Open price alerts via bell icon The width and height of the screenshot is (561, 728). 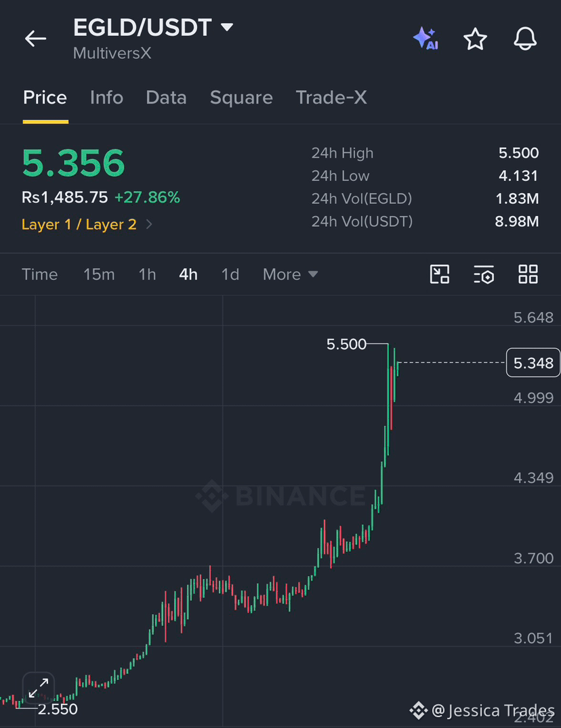(x=525, y=39)
